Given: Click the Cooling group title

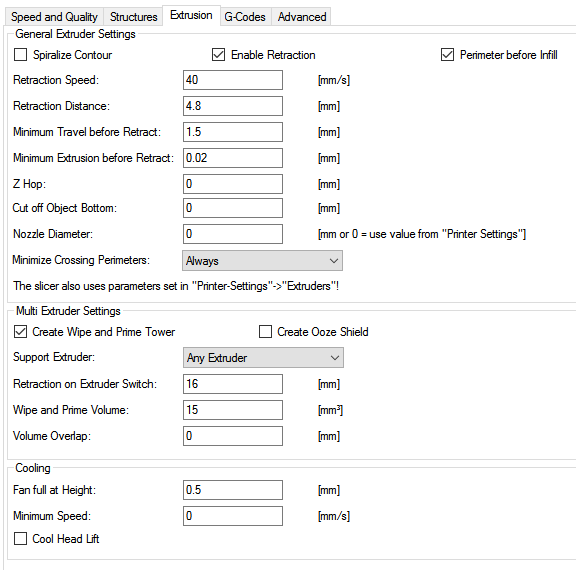Looking at the screenshot, I should pos(33,468).
